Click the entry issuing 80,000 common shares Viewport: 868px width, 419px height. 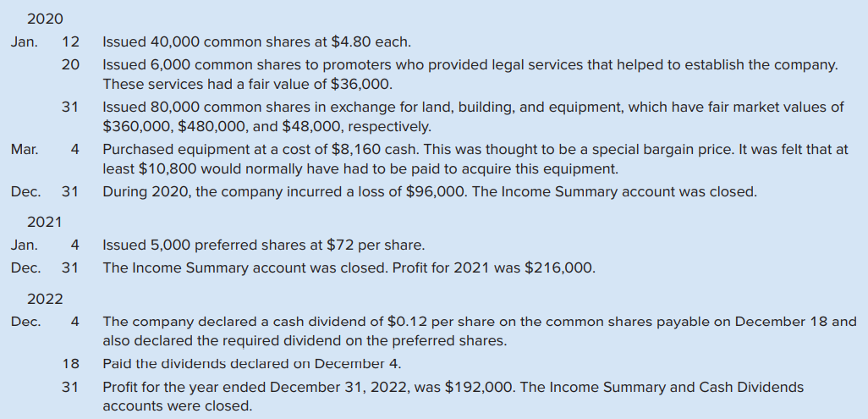click(473, 107)
